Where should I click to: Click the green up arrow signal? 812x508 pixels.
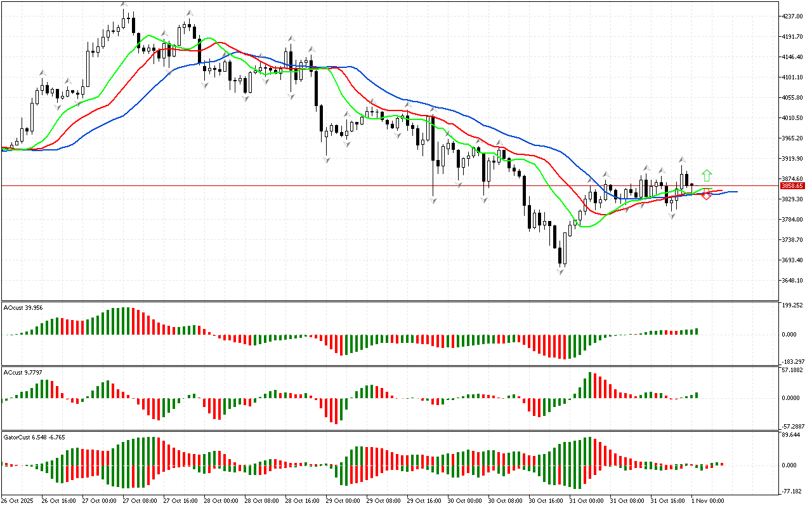click(706, 175)
